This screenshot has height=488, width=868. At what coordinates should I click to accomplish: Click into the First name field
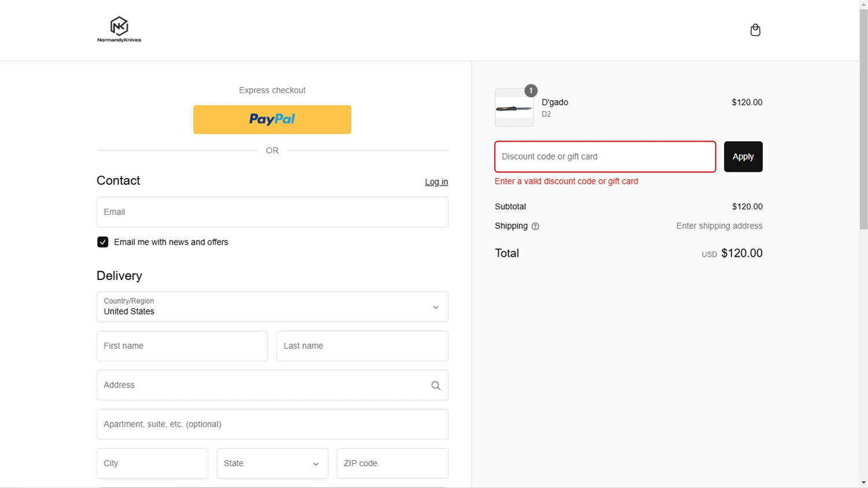[182, 346]
